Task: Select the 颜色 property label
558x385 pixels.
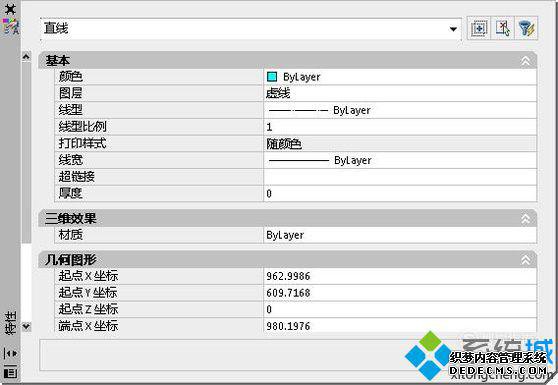Action: pos(70,77)
